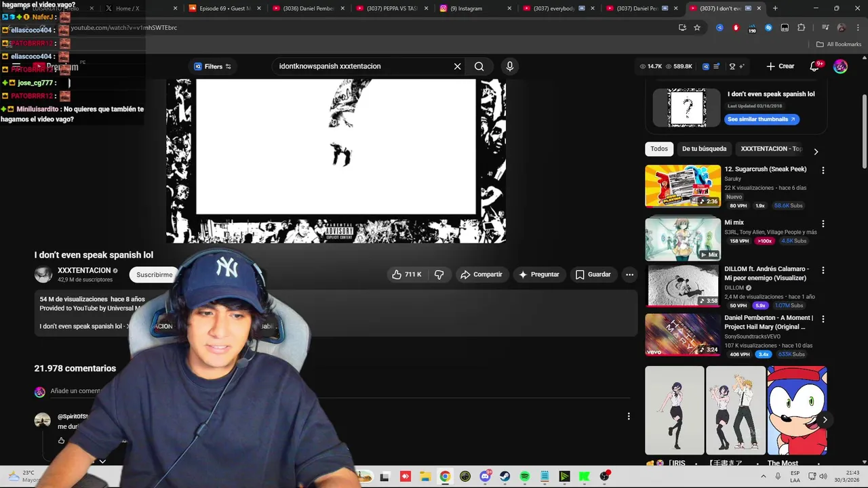Dislike the video
This screenshot has height=488, width=868.
439,274
